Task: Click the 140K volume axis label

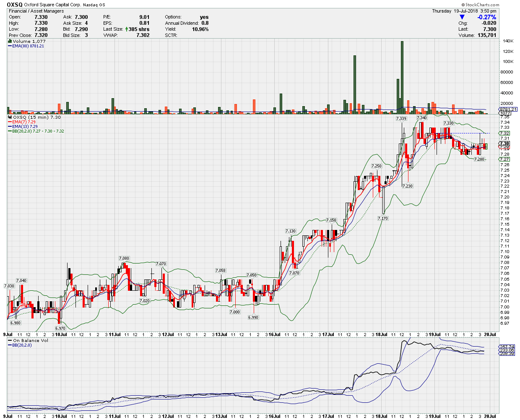Action: tap(508, 41)
